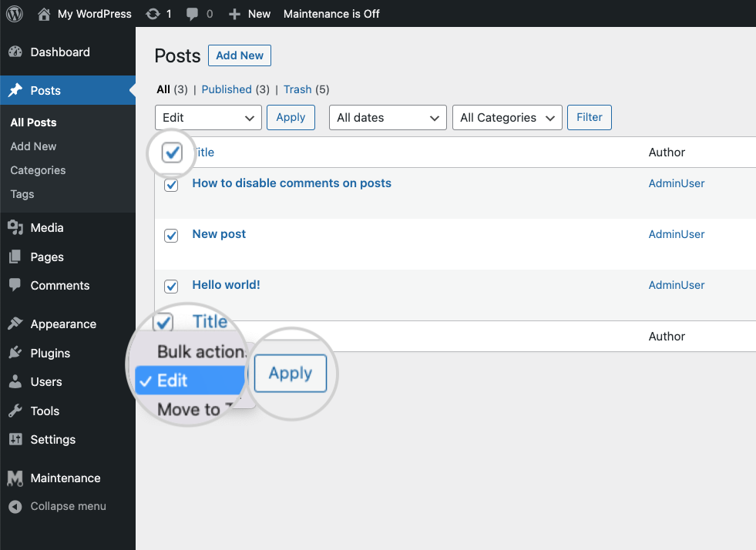Open the 'New post' post title

[219, 233]
